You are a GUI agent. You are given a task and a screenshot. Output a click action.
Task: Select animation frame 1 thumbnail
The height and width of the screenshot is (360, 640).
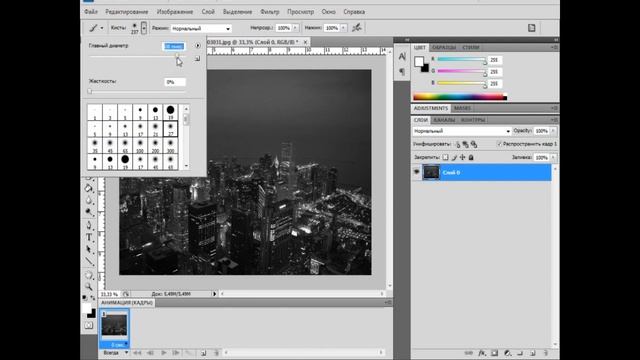[114, 325]
